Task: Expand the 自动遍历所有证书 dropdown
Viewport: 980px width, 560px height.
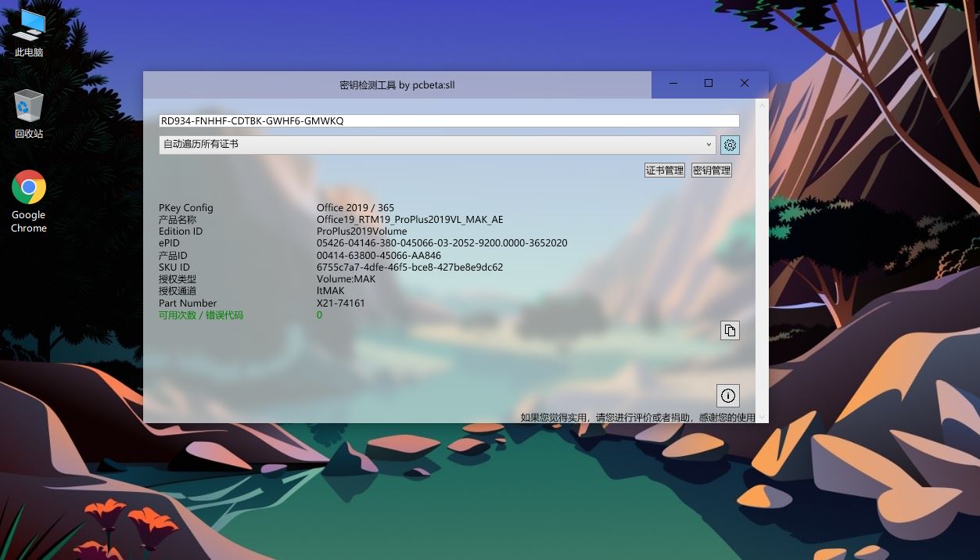Action: coord(437,145)
